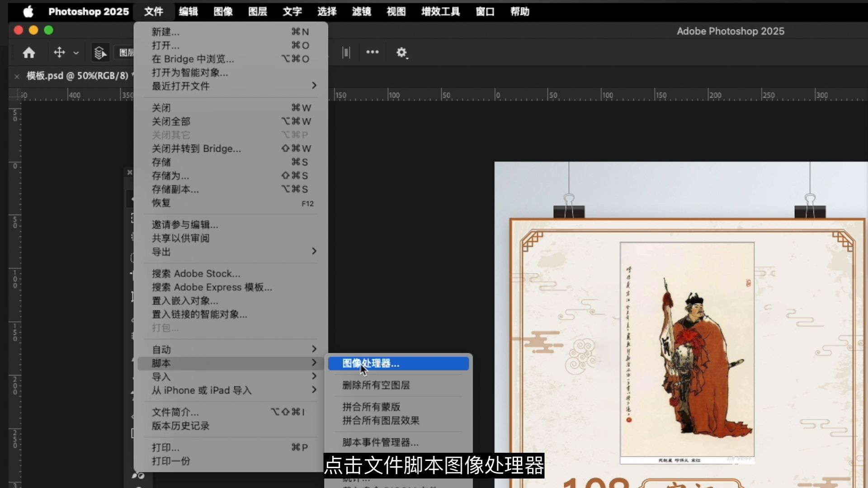Open the 增效工具 menu

(440, 11)
